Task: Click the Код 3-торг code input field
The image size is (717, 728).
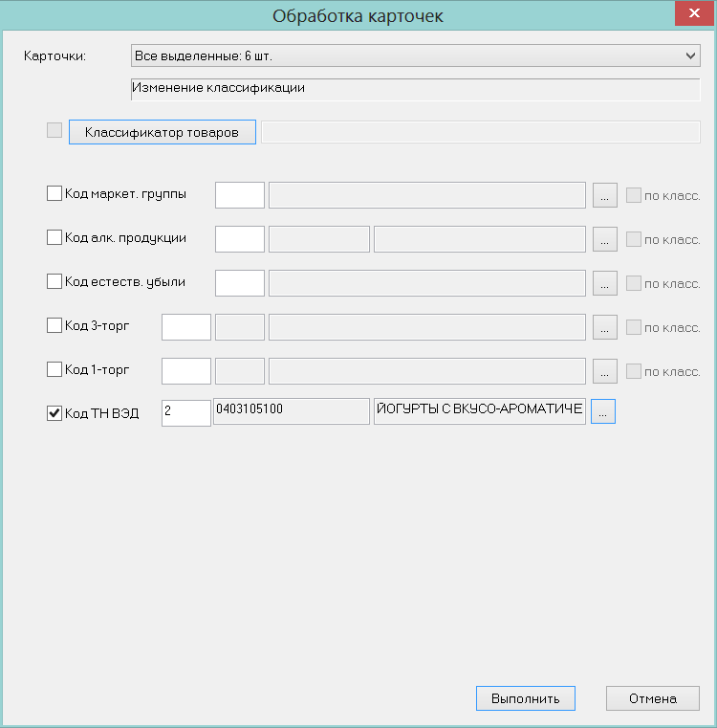Action: coord(186,327)
